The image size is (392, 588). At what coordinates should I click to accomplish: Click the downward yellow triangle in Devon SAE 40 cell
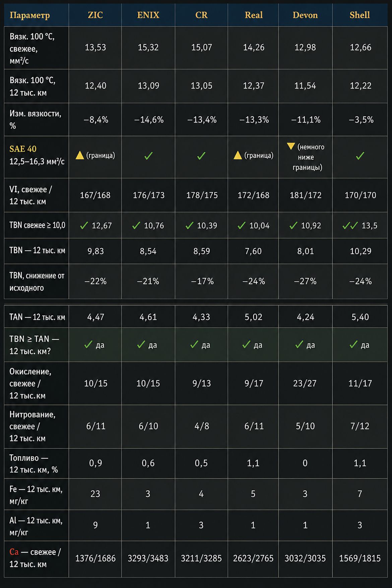coord(291,146)
